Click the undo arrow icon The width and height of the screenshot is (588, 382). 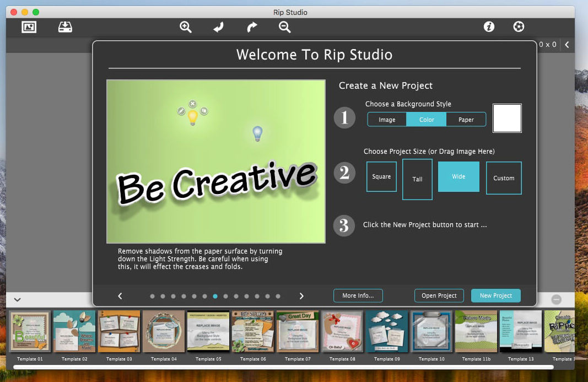click(x=219, y=27)
